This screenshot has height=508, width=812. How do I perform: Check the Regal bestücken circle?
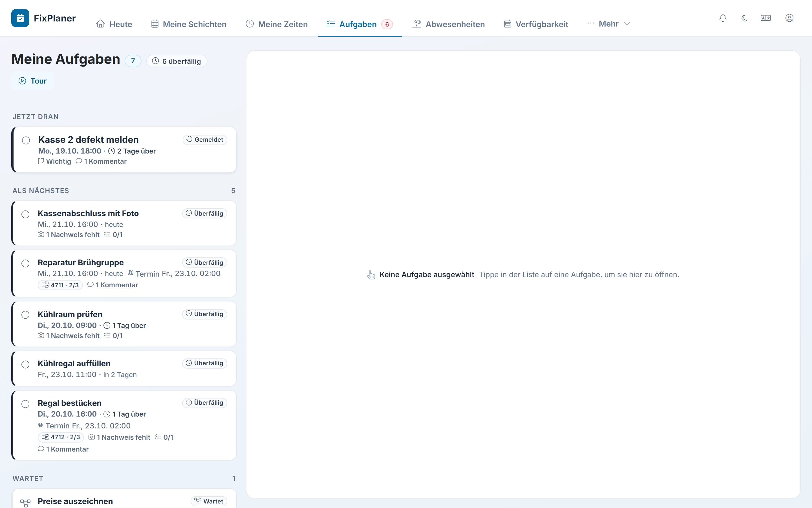tap(25, 404)
